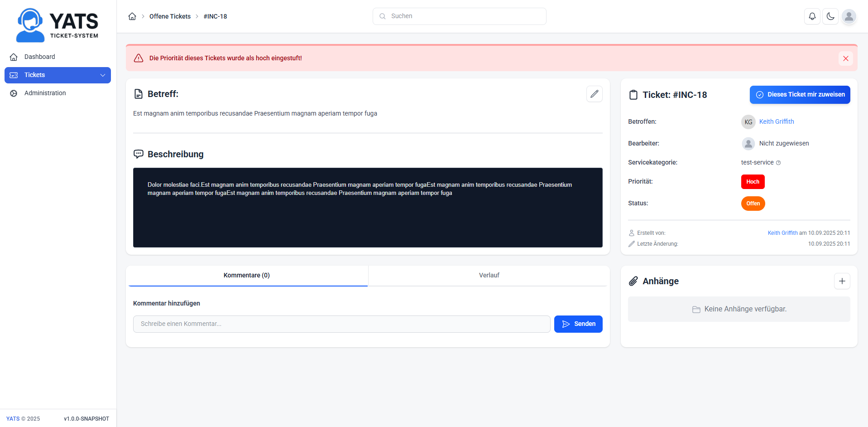Viewport: 868px width, 427px height.
Task: Click the home icon in breadcrumb
Action: (x=132, y=16)
